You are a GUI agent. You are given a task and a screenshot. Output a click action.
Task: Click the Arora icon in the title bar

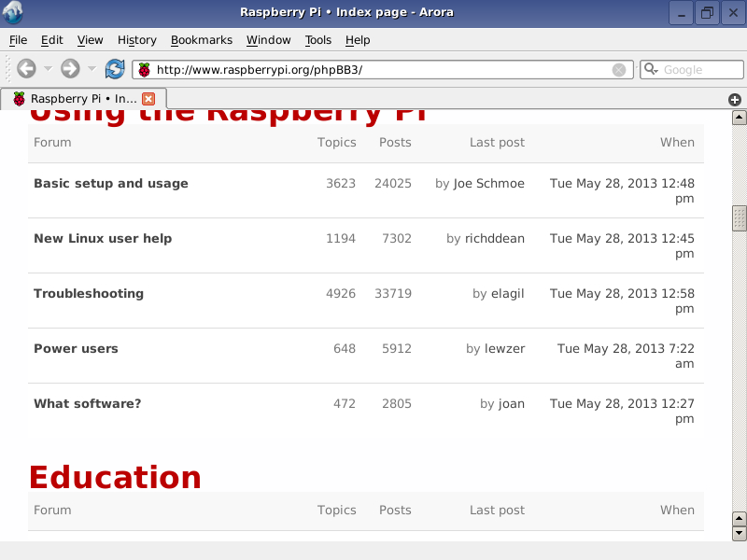[x=11, y=12]
